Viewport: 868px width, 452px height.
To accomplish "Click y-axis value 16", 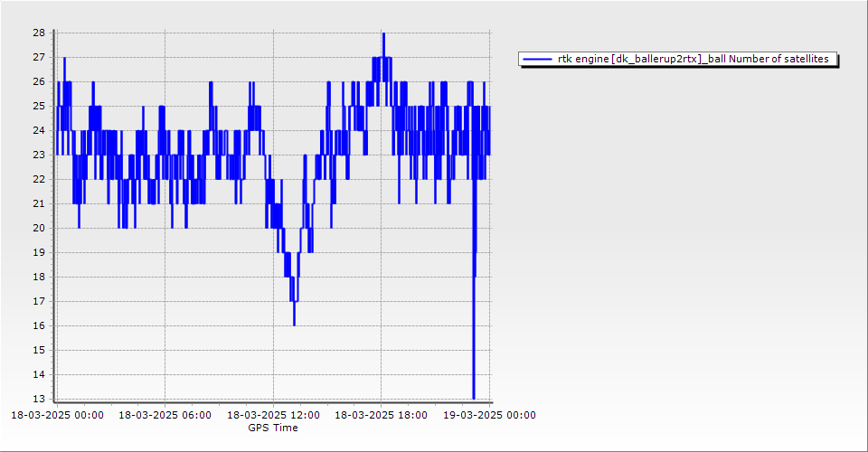I will (x=39, y=325).
